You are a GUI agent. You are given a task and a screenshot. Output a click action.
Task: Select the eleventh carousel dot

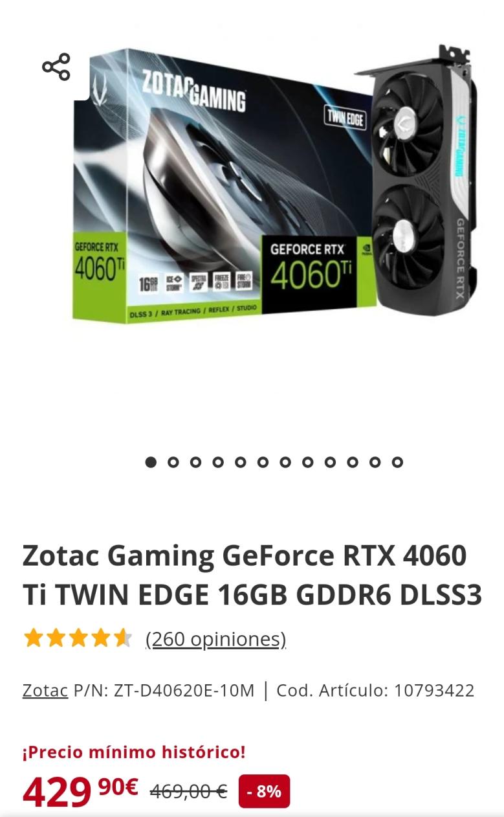coord(375,462)
